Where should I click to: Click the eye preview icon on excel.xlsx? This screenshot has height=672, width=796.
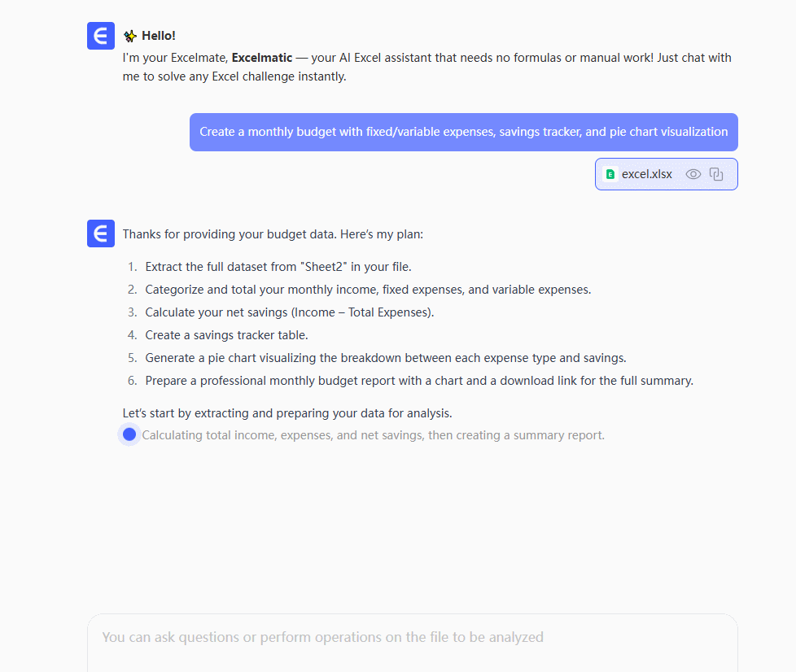click(x=693, y=174)
